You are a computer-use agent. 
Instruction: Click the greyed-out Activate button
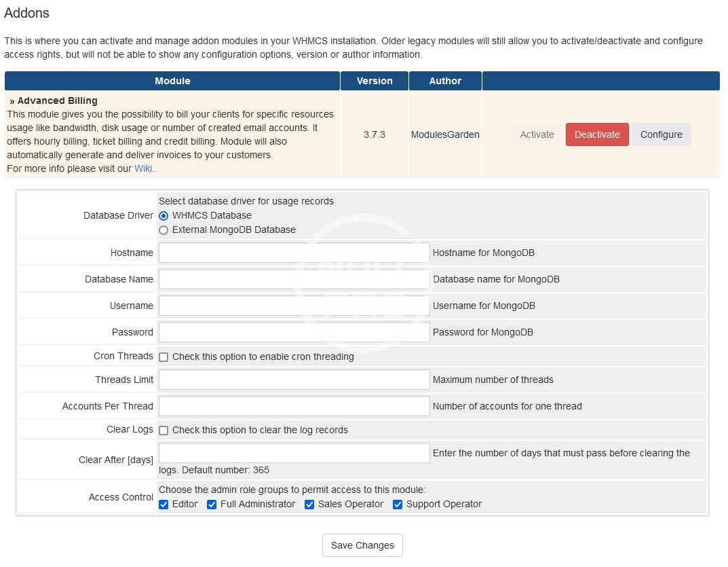[x=537, y=134]
